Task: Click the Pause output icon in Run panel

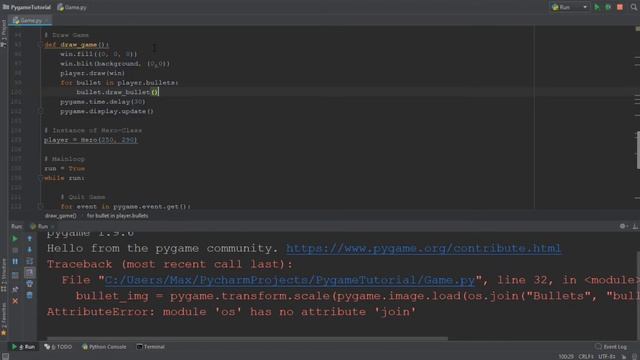Action: coord(15,261)
